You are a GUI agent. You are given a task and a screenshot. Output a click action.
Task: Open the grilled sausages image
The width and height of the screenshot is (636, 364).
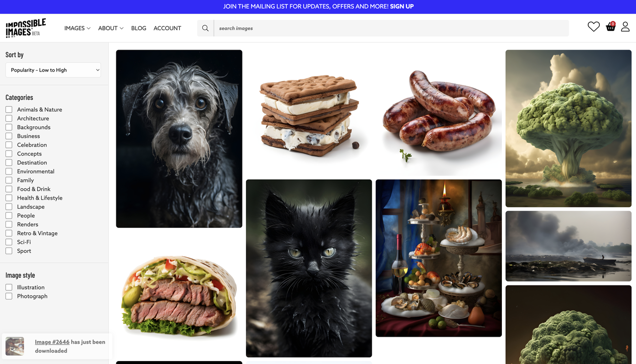coord(439,113)
